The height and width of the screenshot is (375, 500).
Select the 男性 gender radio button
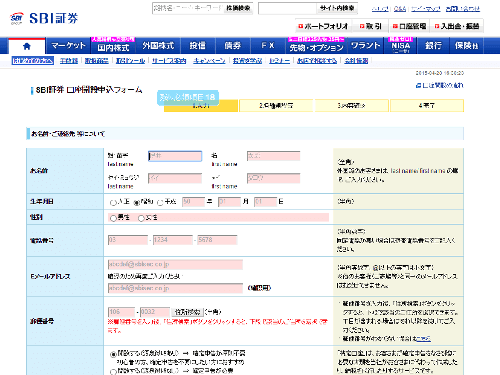(113, 218)
